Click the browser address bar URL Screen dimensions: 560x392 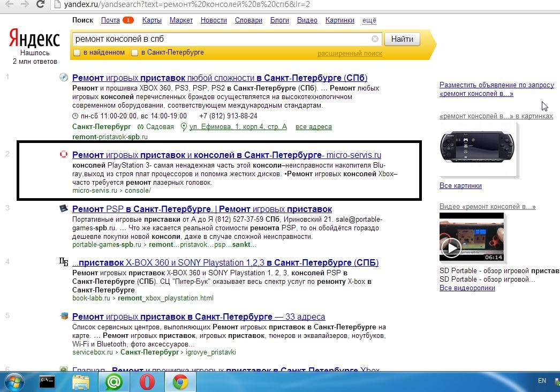click(187, 5)
